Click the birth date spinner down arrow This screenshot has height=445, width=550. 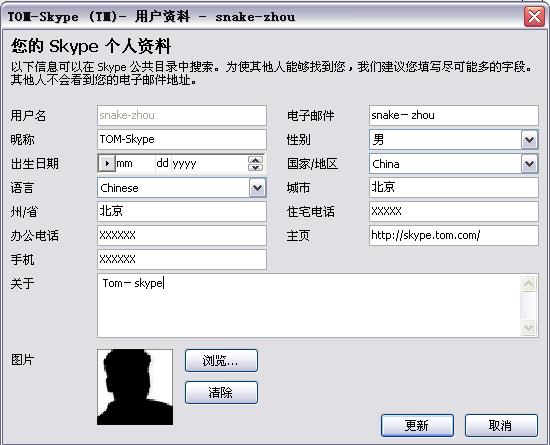(255, 167)
